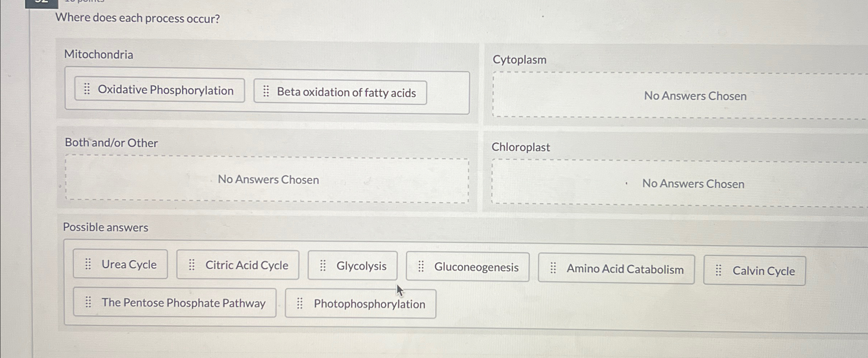This screenshot has height=358, width=868.
Task: Click the drag handle on Glycolysis
Action: 323,266
